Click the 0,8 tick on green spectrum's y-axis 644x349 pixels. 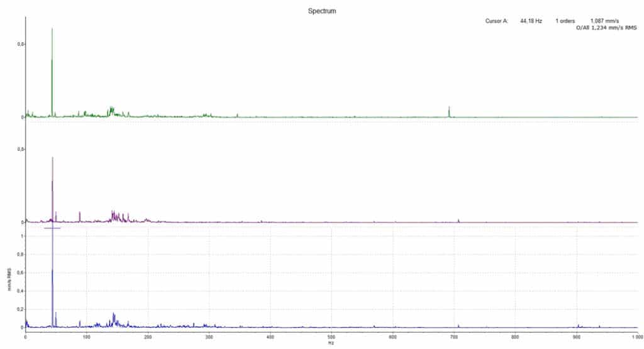pyautogui.click(x=20, y=45)
